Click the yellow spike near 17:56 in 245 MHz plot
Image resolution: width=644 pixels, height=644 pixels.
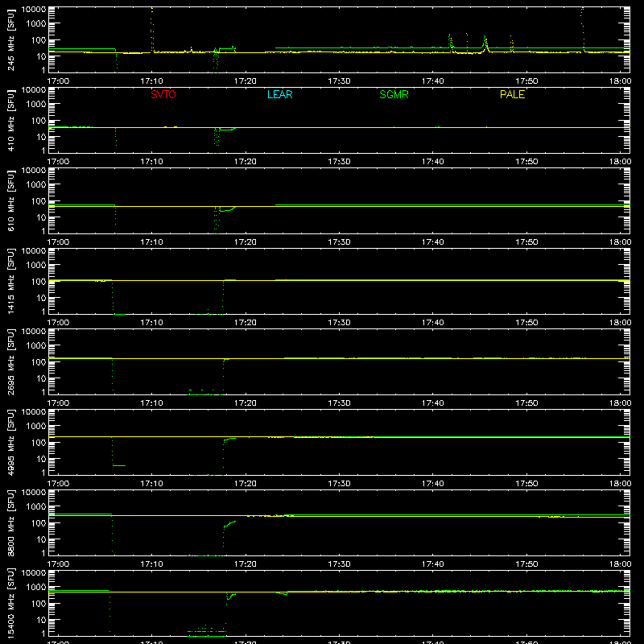point(582,29)
